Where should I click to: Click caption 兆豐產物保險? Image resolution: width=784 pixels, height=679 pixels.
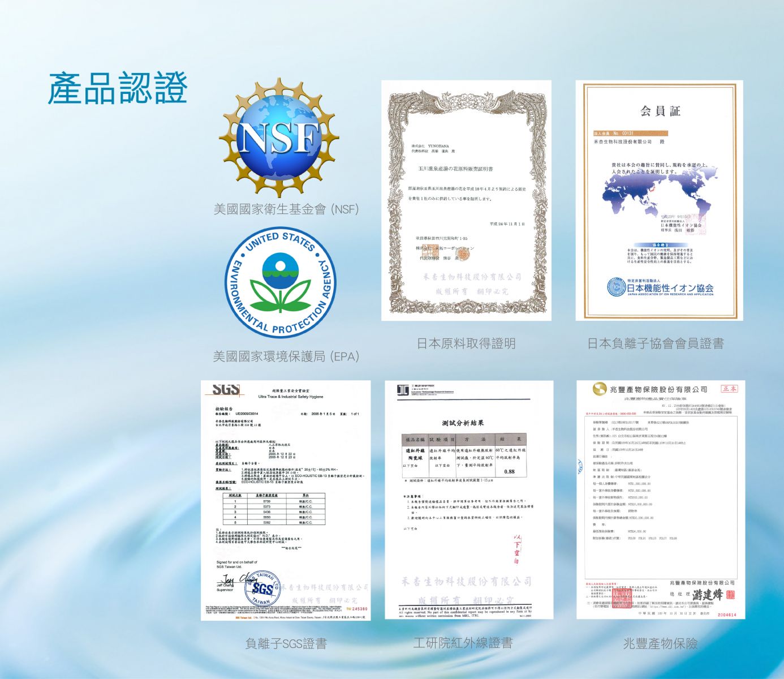pyautogui.click(x=660, y=643)
